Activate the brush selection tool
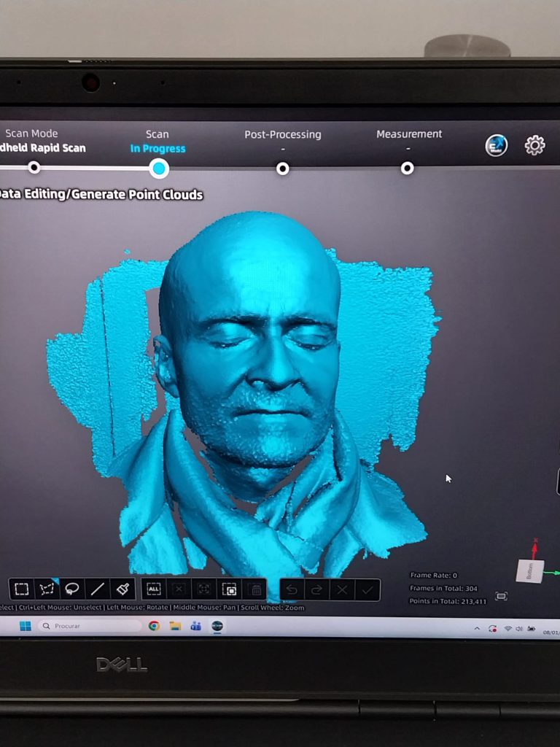 point(122,589)
